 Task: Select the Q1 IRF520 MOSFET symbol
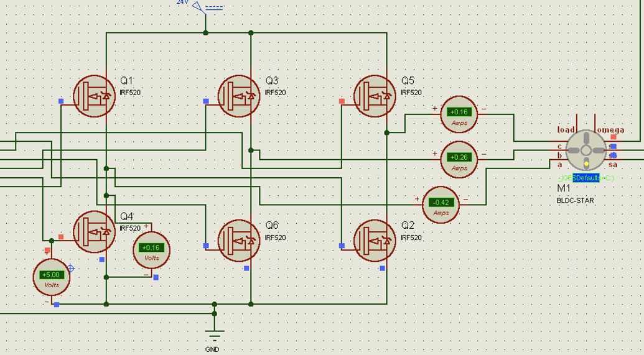[95, 96]
